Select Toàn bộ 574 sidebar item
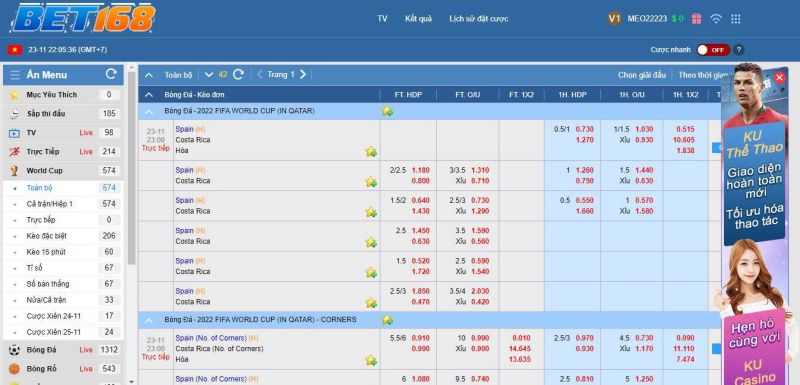The width and height of the screenshot is (800, 385). click(x=63, y=188)
